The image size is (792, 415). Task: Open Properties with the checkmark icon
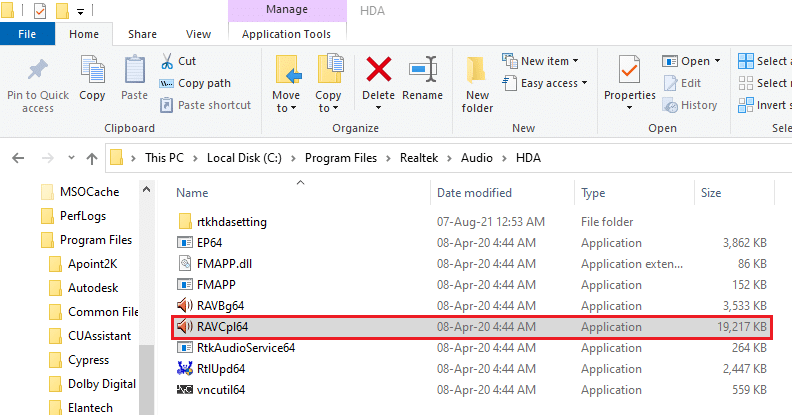(x=629, y=72)
